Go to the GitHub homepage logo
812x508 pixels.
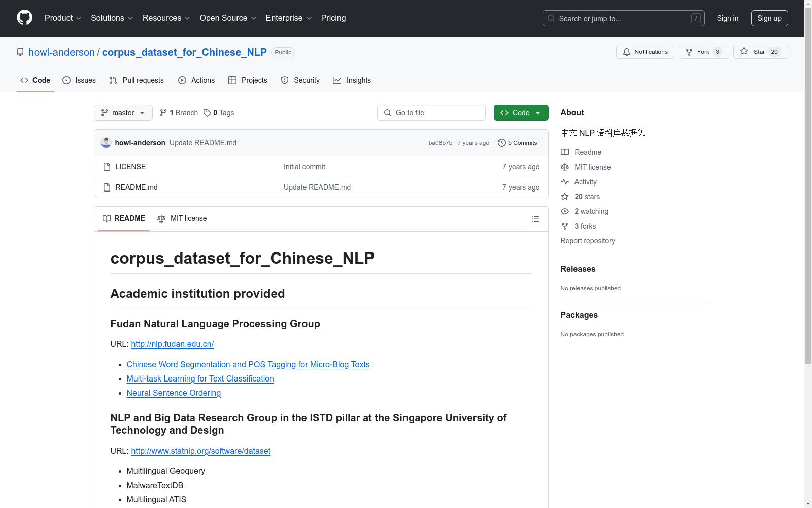click(24, 18)
